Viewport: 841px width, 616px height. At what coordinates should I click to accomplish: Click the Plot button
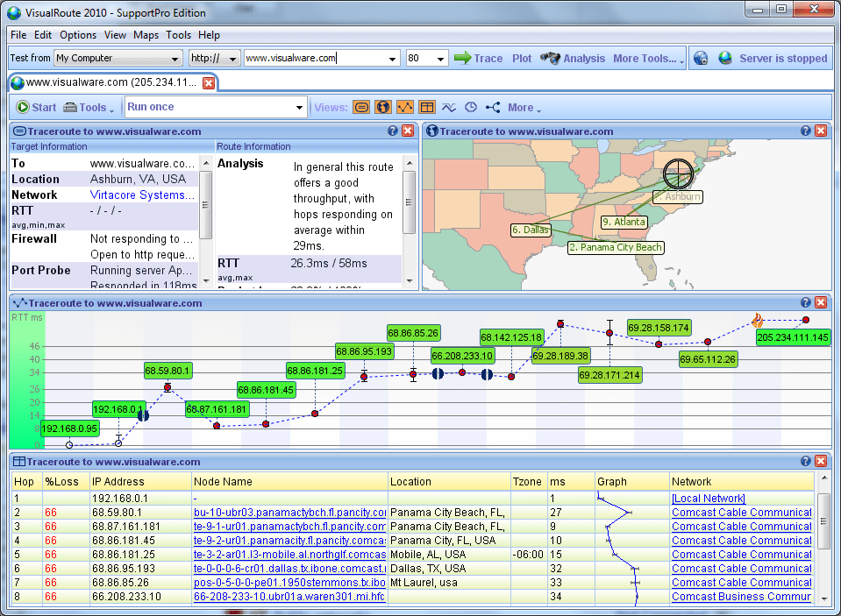click(x=521, y=59)
